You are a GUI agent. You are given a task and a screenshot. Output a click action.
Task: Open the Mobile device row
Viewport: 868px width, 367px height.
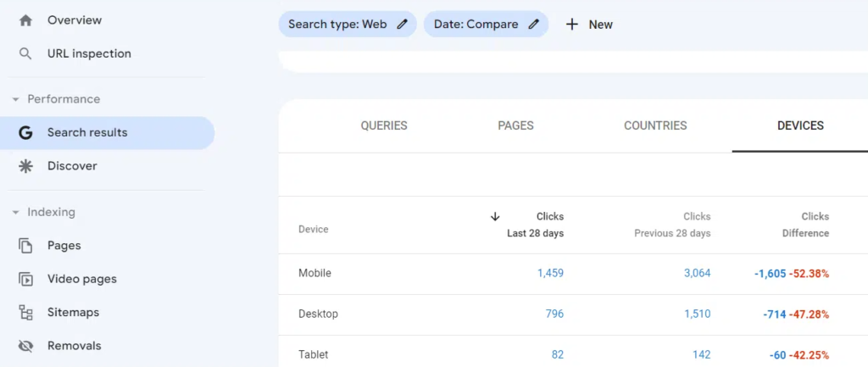314,273
